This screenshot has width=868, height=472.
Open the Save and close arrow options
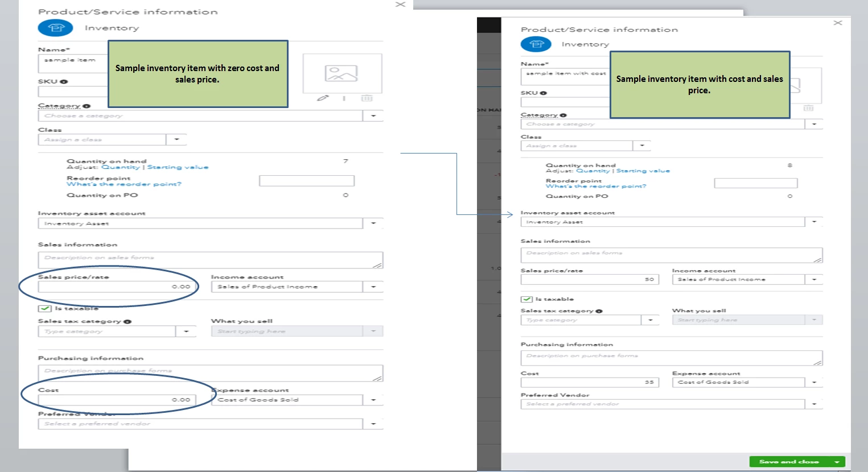click(837, 462)
